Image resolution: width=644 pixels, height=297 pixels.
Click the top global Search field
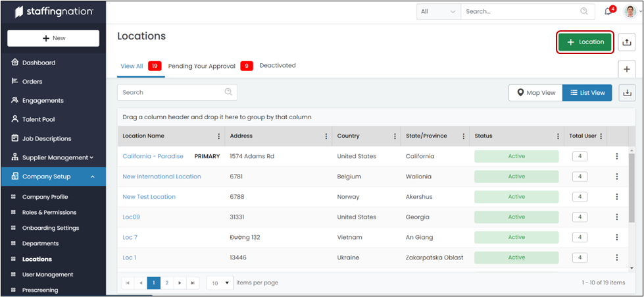528,11
